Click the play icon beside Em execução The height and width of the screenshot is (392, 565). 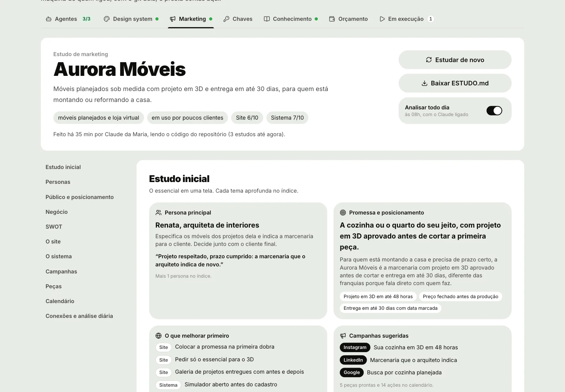click(382, 19)
